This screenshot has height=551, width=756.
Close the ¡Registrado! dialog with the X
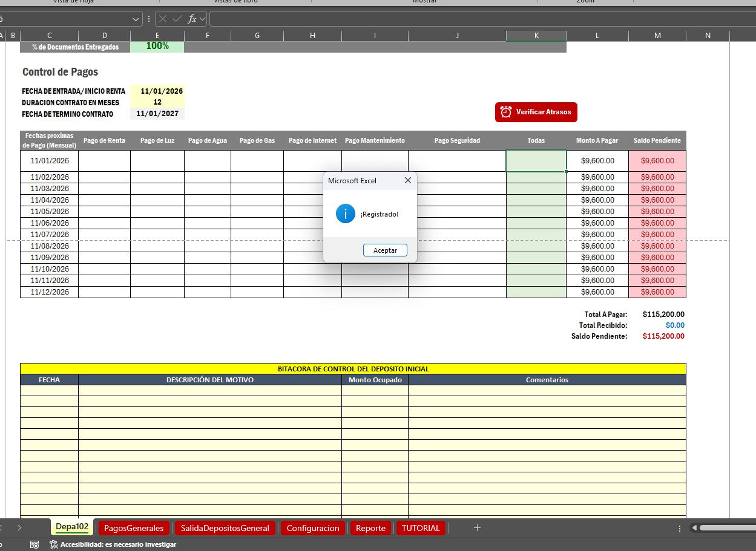(407, 180)
